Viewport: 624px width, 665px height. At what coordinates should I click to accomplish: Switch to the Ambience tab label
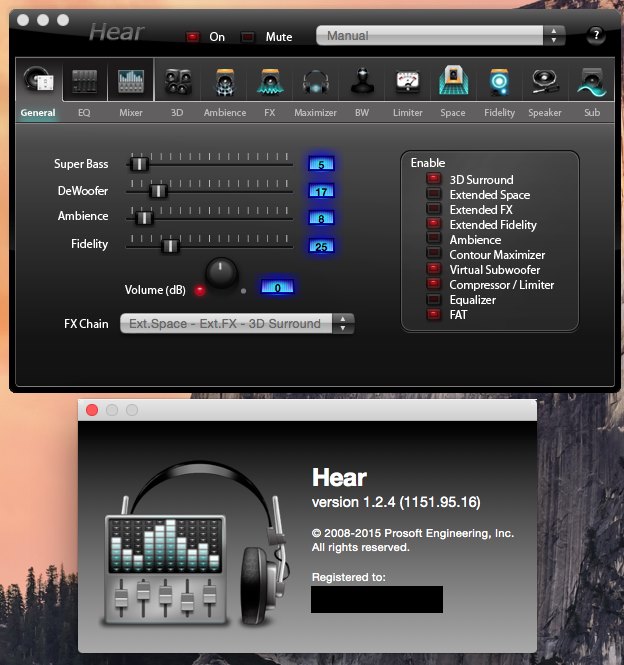pos(225,113)
